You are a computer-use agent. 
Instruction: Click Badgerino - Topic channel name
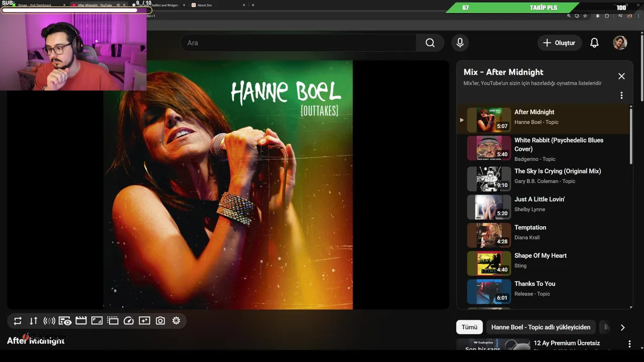535,159
